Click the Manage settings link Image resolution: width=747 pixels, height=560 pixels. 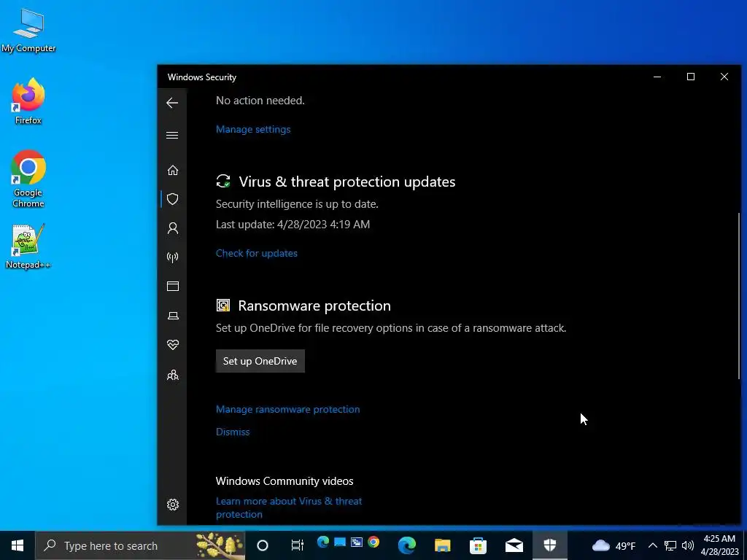[253, 130]
